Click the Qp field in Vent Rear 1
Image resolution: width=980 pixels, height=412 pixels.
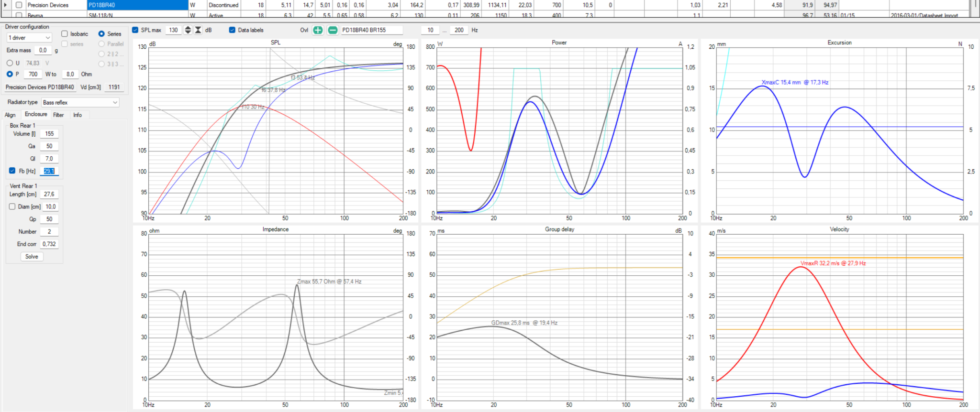tap(49, 219)
